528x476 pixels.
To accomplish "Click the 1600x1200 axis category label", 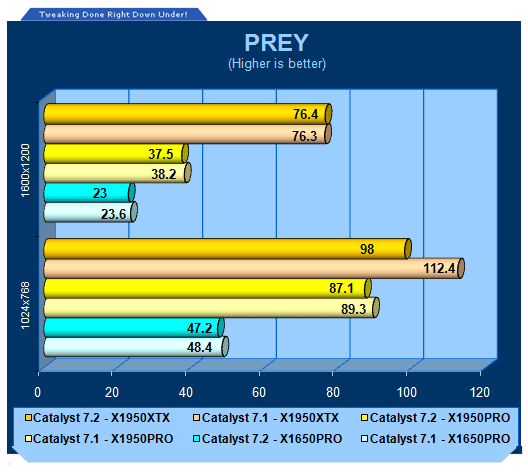I will (25, 170).
